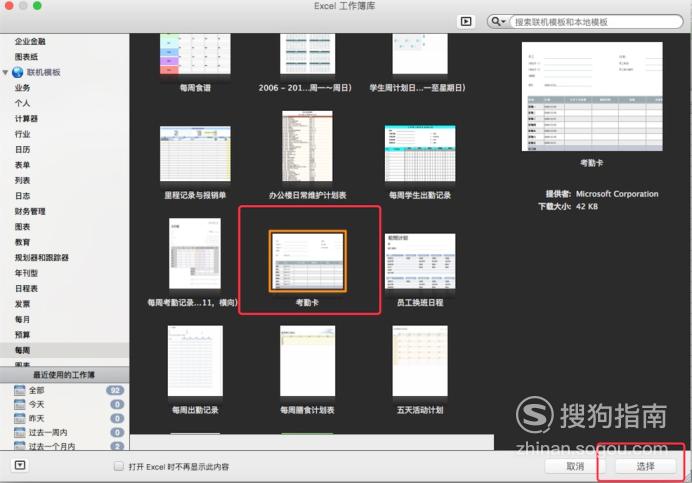Click the globe icon next to 联机模板
692x483 pixels.
tap(18, 72)
